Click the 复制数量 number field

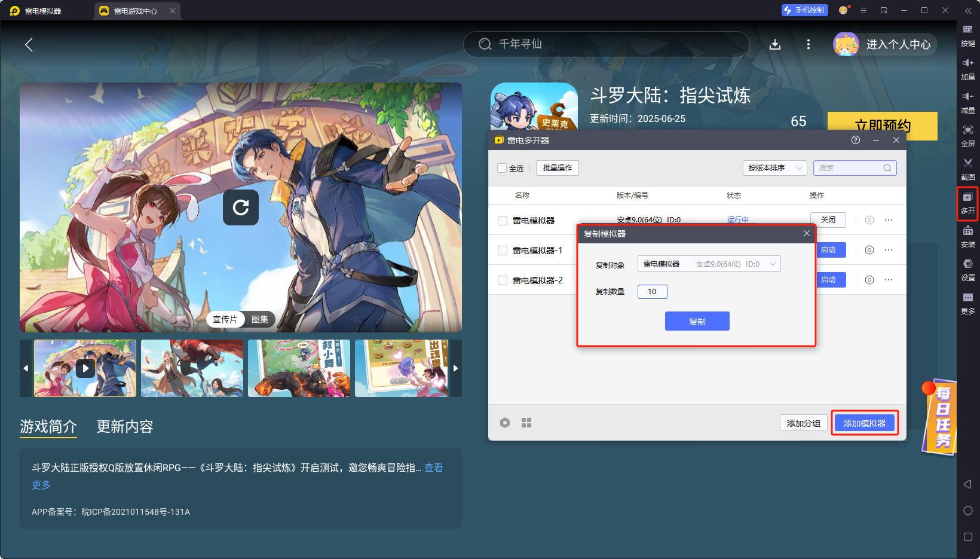click(x=653, y=291)
